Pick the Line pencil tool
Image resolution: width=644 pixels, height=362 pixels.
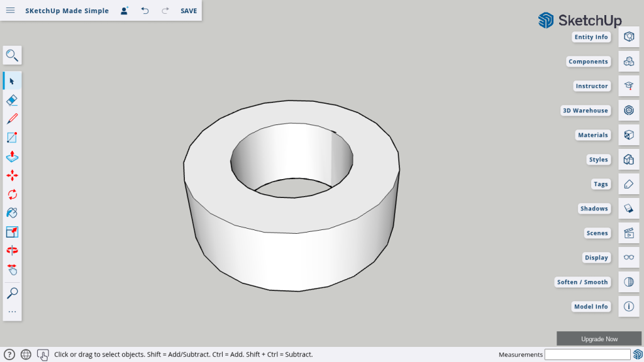point(12,119)
